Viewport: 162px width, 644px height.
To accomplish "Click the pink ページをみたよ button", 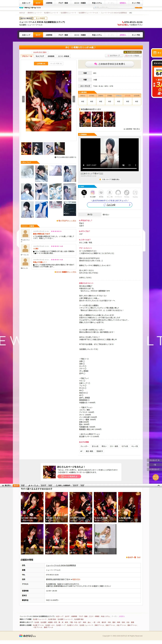I will click(x=69, y=476).
